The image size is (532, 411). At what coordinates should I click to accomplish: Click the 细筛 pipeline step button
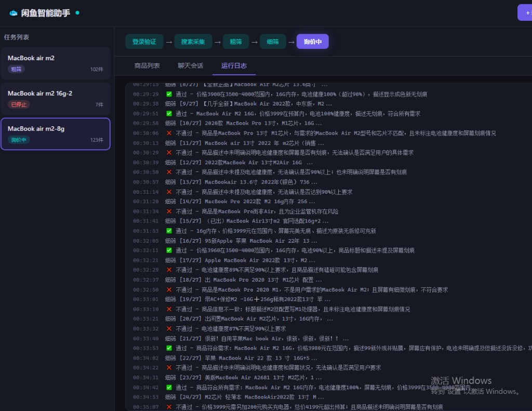point(273,42)
